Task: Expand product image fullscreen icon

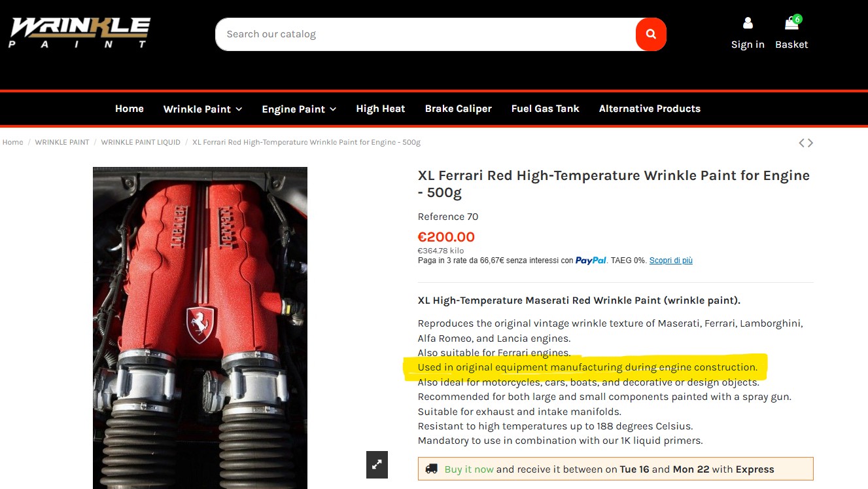Action: 377,465
